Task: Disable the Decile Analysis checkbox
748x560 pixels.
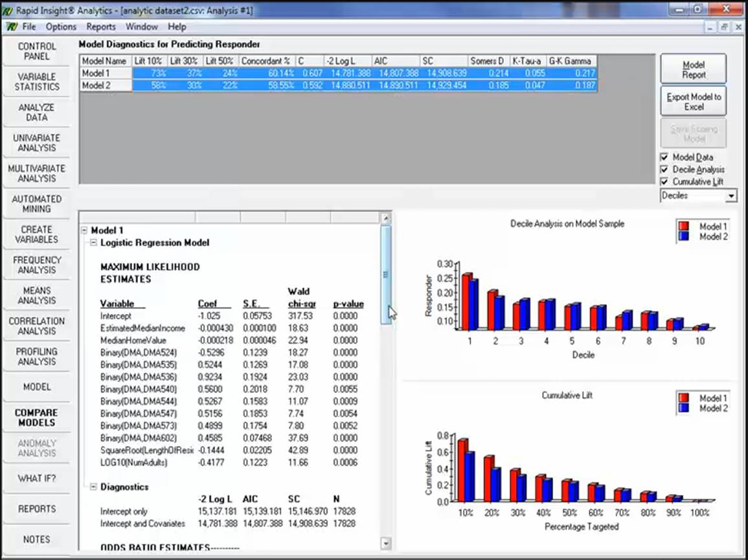Action: [664, 169]
